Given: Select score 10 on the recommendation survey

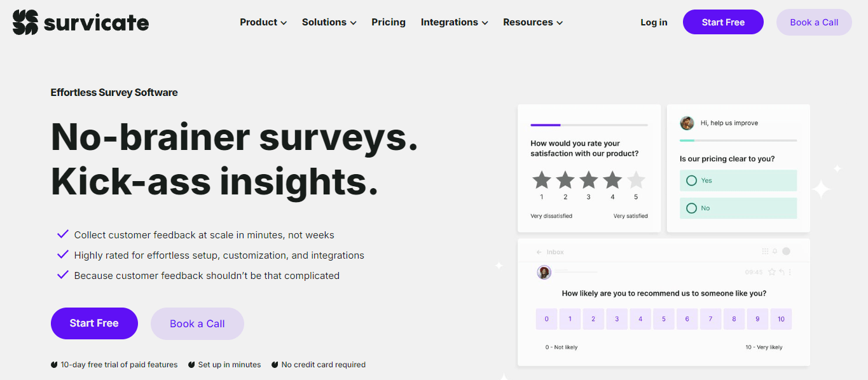Looking at the screenshot, I should (781, 318).
